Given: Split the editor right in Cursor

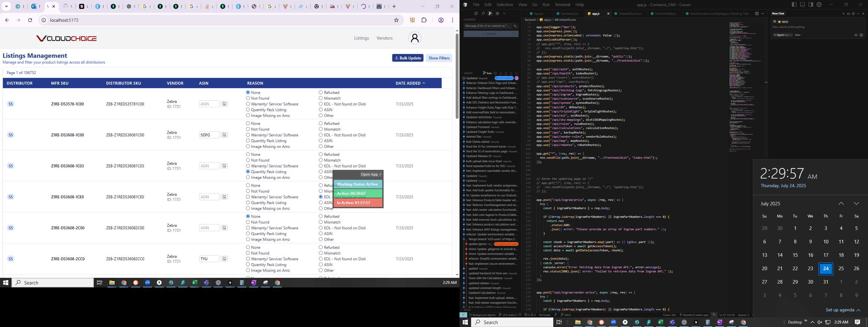Looking at the screenshot, I should pos(757,13).
